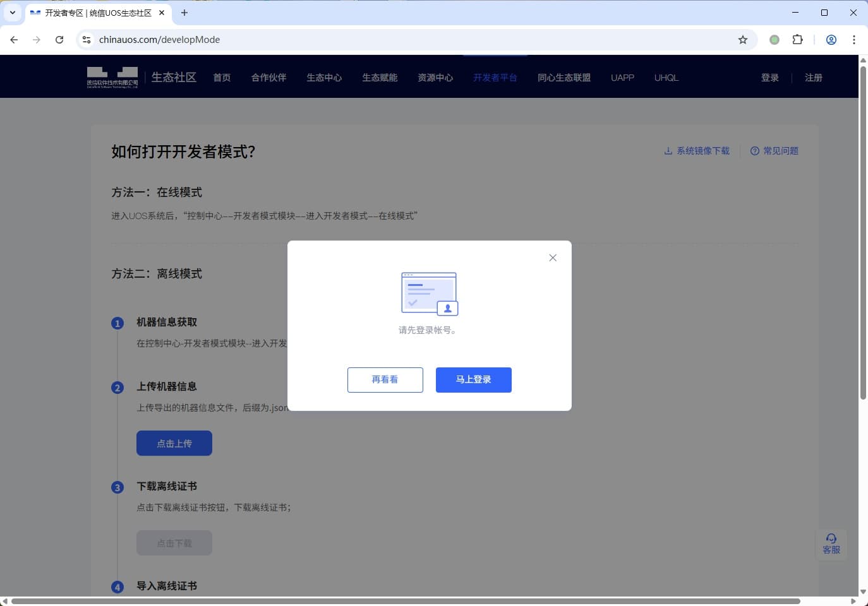Click the 注册 link in the header
This screenshot has width=868, height=606.
coord(813,78)
